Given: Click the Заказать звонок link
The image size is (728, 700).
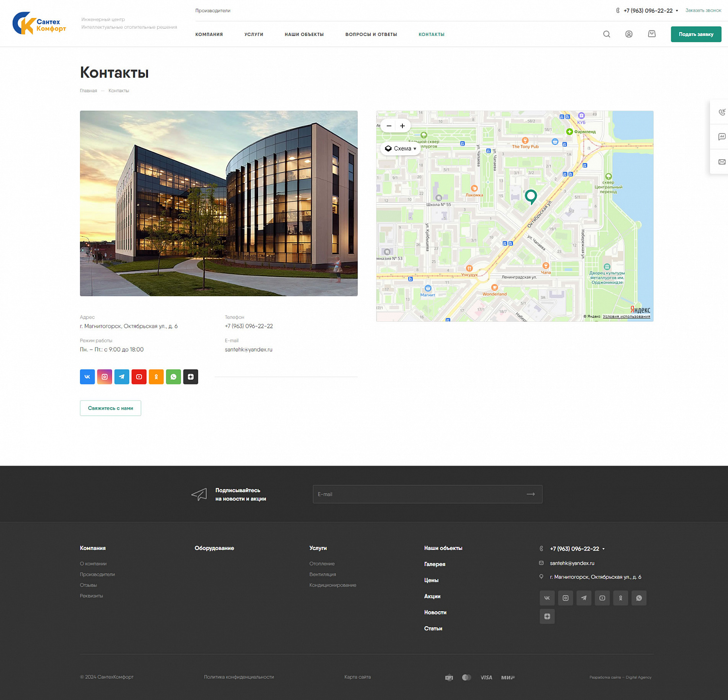Looking at the screenshot, I should (x=703, y=10).
